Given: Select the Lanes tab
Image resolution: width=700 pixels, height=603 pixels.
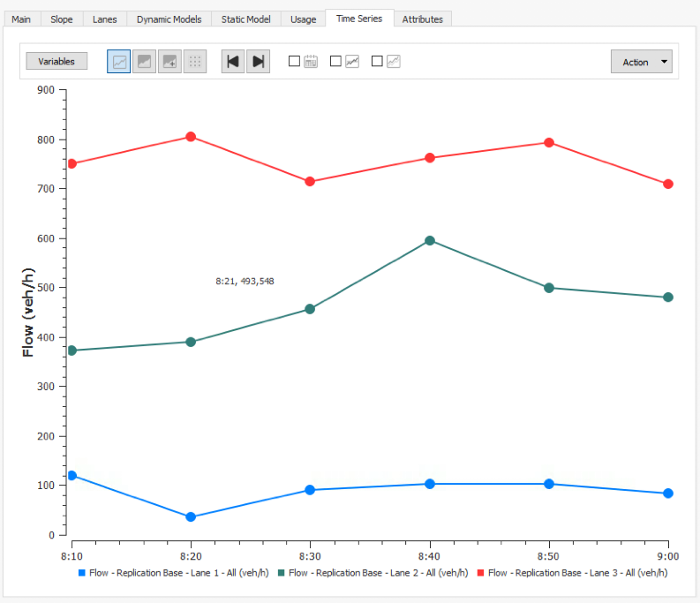Looking at the screenshot, I should 104,19.
